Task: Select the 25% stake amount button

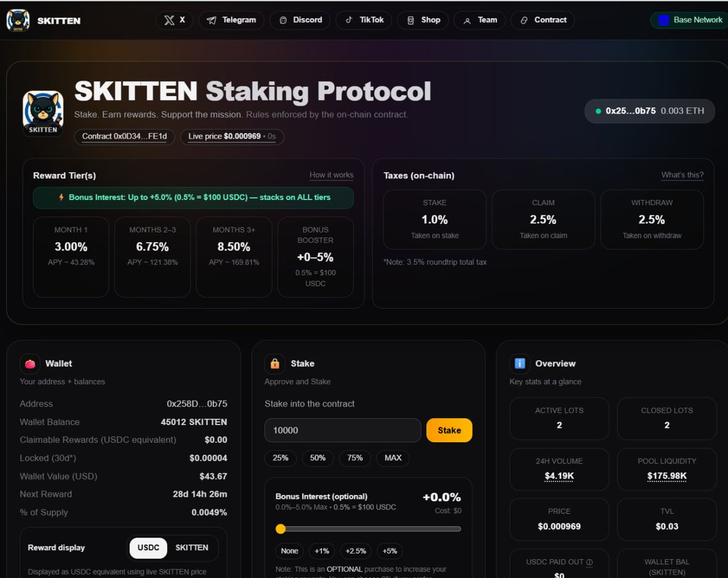Action: 280,458
